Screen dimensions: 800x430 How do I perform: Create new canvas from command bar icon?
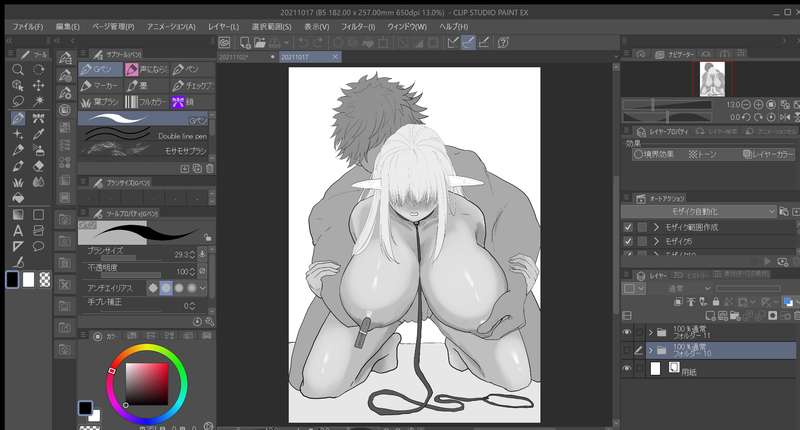pyautogui.click(x=245, y=43)
